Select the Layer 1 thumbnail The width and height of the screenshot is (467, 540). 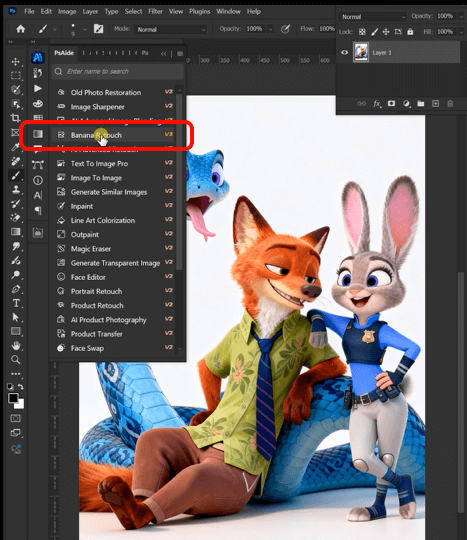(361, 52)
